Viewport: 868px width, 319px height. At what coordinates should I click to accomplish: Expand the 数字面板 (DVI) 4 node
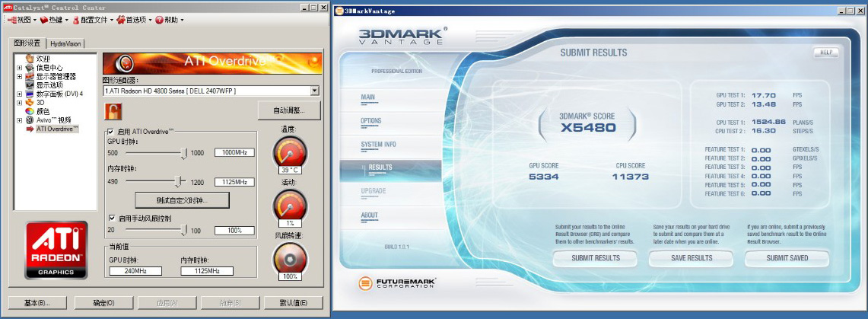point(19,94)
